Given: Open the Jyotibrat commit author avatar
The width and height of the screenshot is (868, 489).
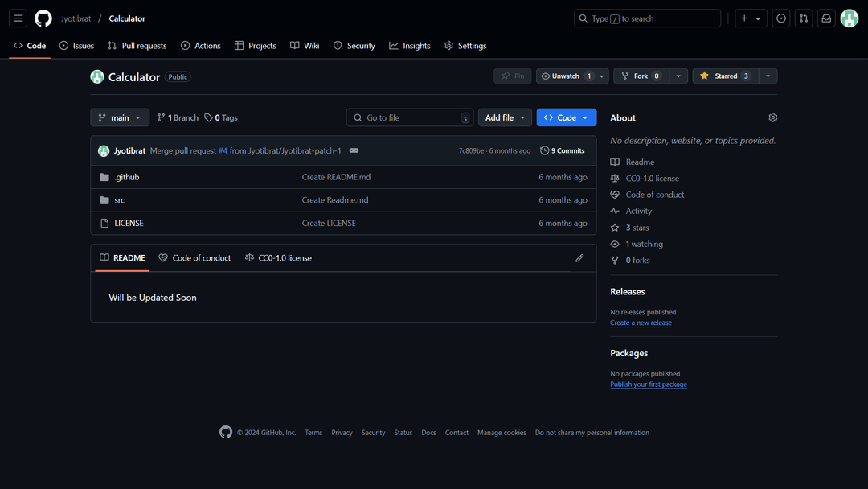Looking at the screenshot, I should [104, 150].
